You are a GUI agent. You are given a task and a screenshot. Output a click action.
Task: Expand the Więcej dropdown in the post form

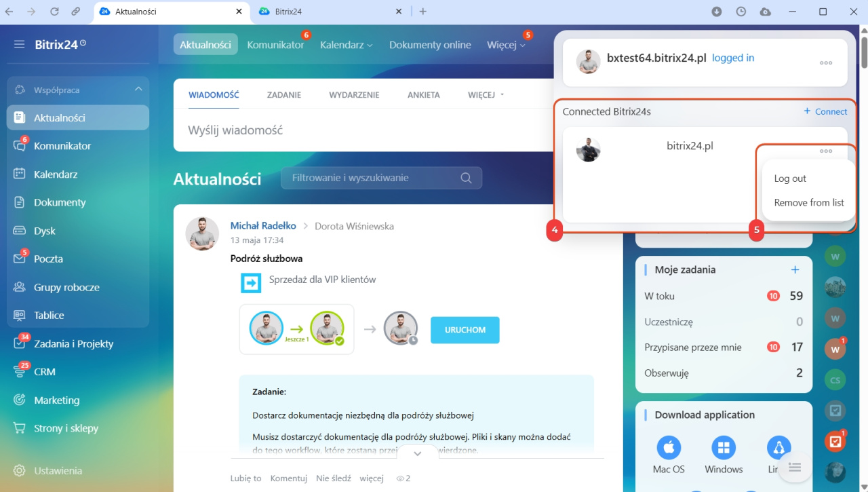(x=486, y=95)
